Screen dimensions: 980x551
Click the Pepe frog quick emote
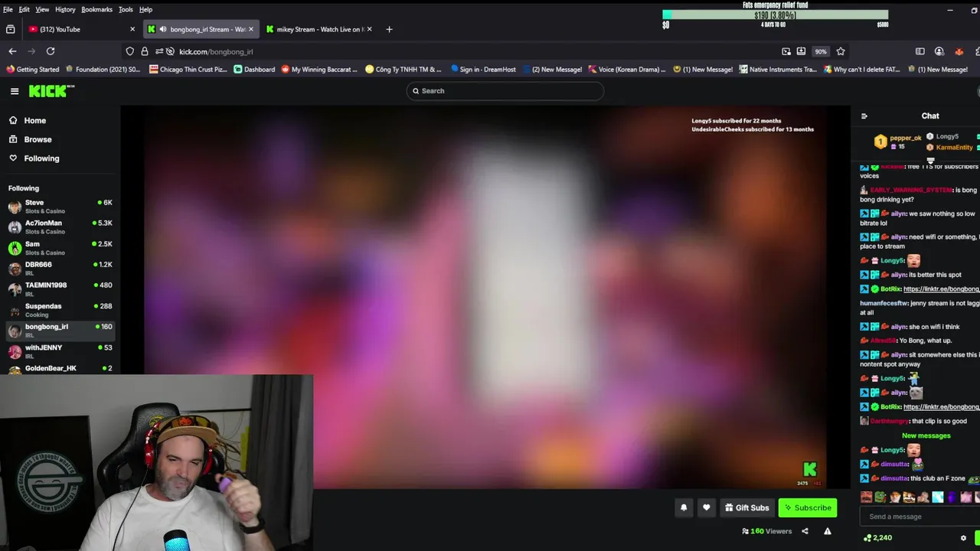[x=880, y=497]
